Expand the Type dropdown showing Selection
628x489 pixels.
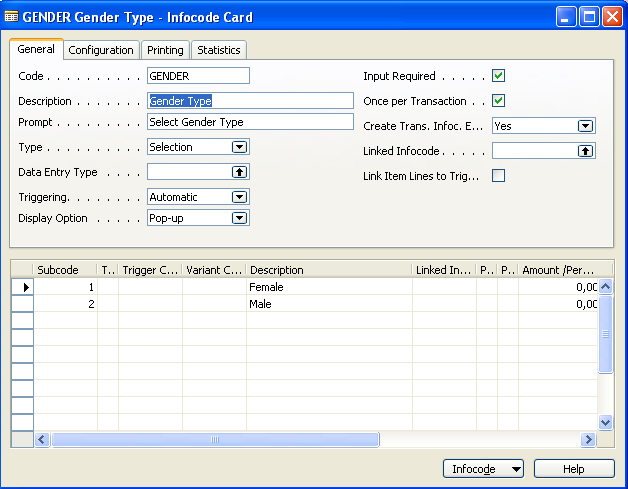[x=239, y=147]
